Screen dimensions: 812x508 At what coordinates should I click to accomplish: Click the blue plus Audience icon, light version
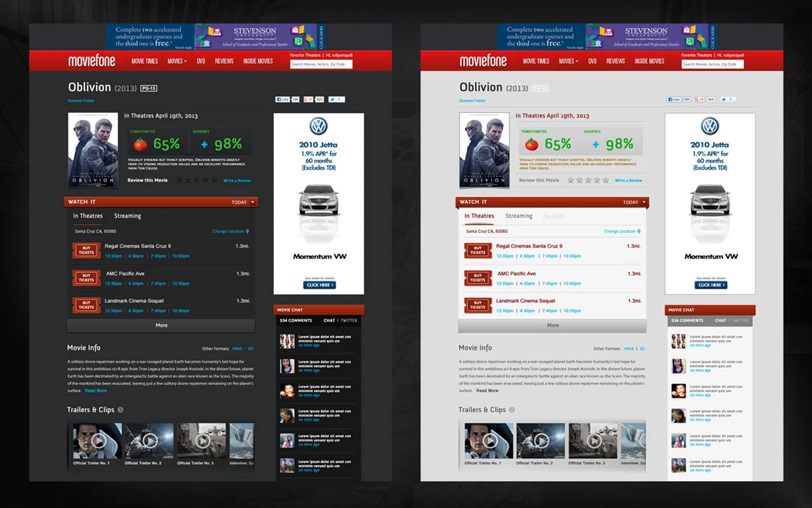[x=596, y=145]
